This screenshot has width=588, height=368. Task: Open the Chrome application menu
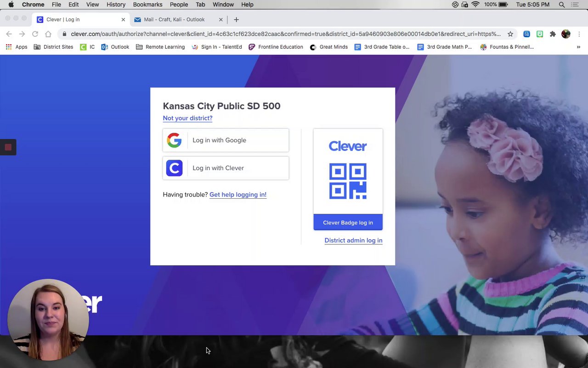coord(33,5)
